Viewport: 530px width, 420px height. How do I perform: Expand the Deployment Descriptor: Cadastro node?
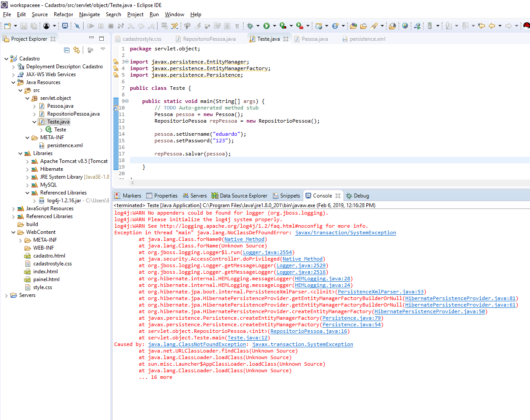[14, 67]
